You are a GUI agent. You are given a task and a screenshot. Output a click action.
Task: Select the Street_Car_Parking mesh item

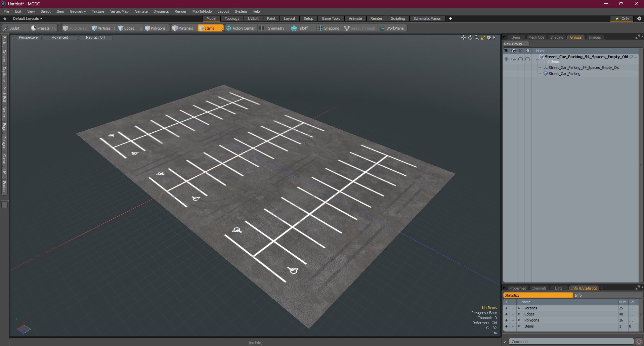pos(564,74)
